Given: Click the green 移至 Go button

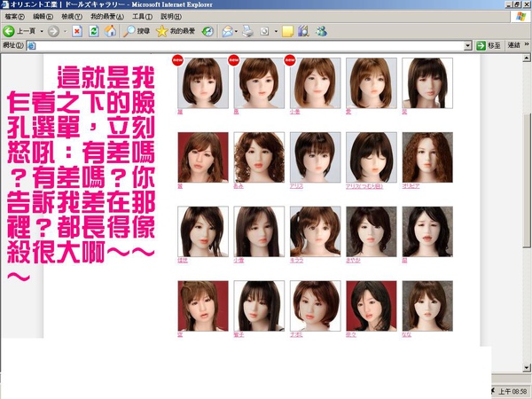Looking at the screenshot, I should click(489, 45).
